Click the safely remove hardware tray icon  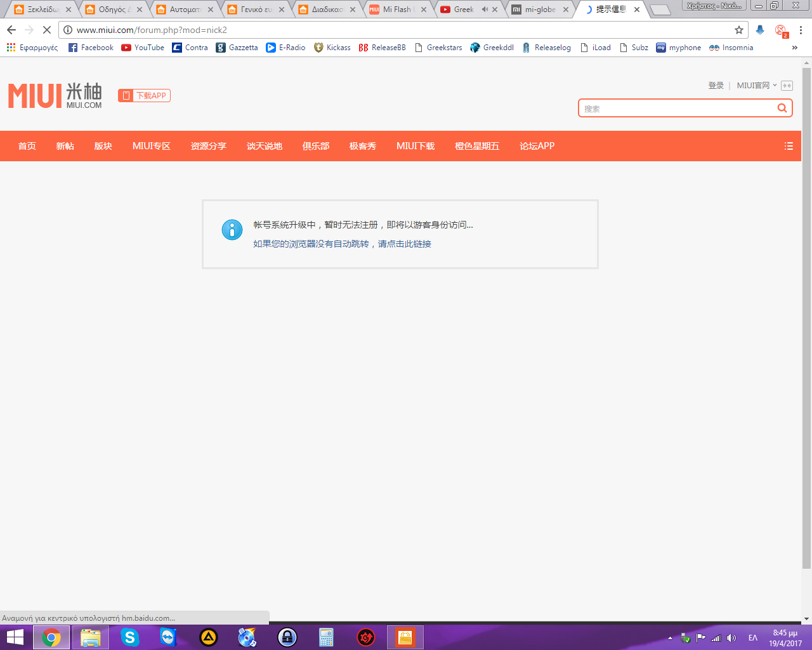686,638
